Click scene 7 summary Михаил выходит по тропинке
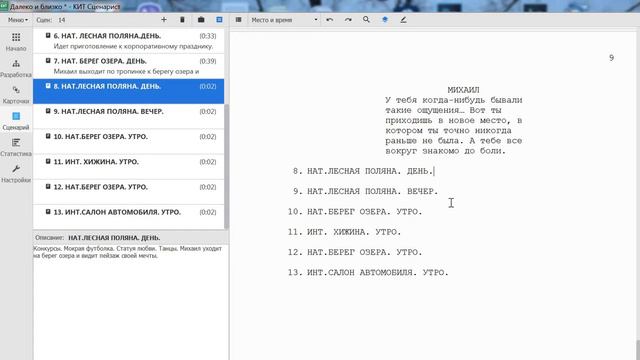 126,71
